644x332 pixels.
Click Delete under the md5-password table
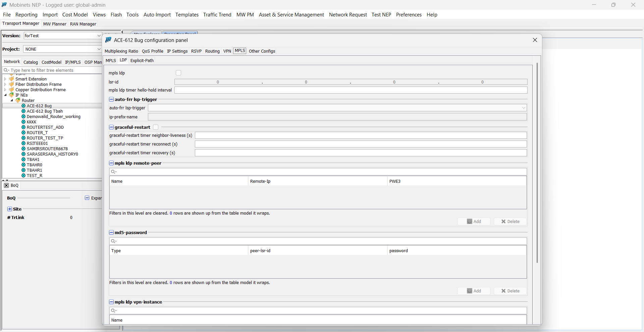(x=510, y=291)
